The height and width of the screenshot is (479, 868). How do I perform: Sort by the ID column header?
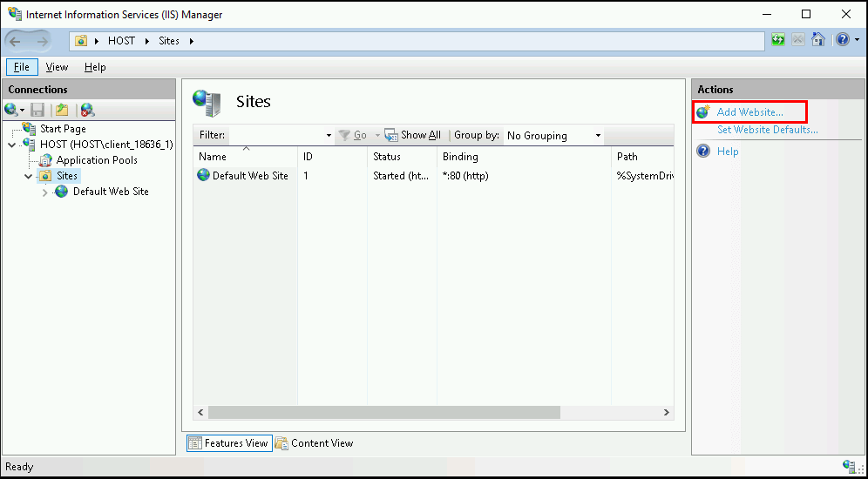tap(332, 157)
